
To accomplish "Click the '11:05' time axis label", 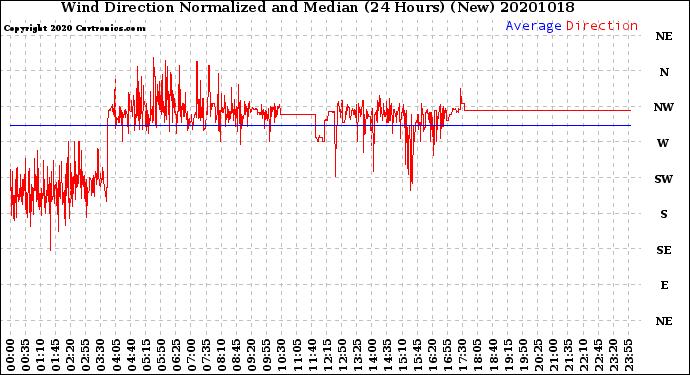I will pyautogui.click(x=297, y=355).
